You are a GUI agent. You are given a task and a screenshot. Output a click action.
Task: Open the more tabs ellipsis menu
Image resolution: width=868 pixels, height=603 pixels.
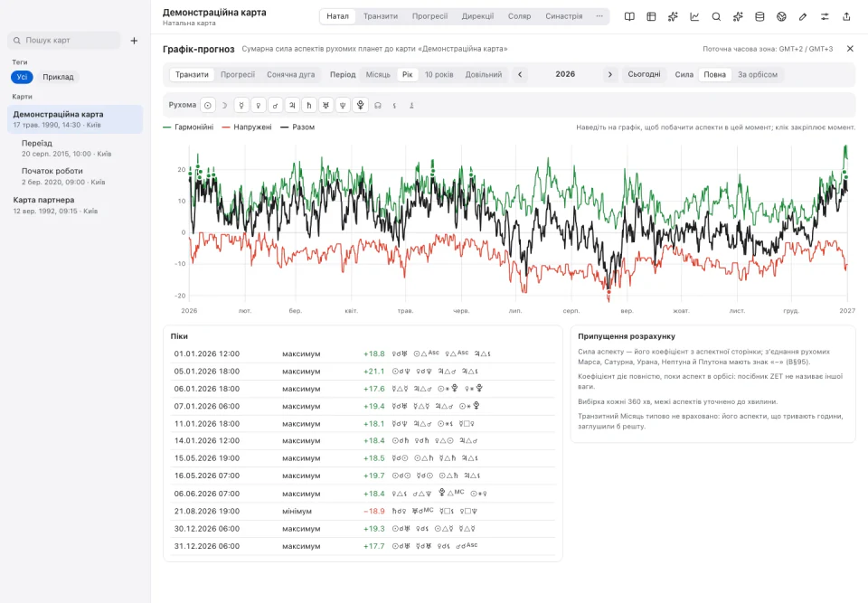(599, 16)
